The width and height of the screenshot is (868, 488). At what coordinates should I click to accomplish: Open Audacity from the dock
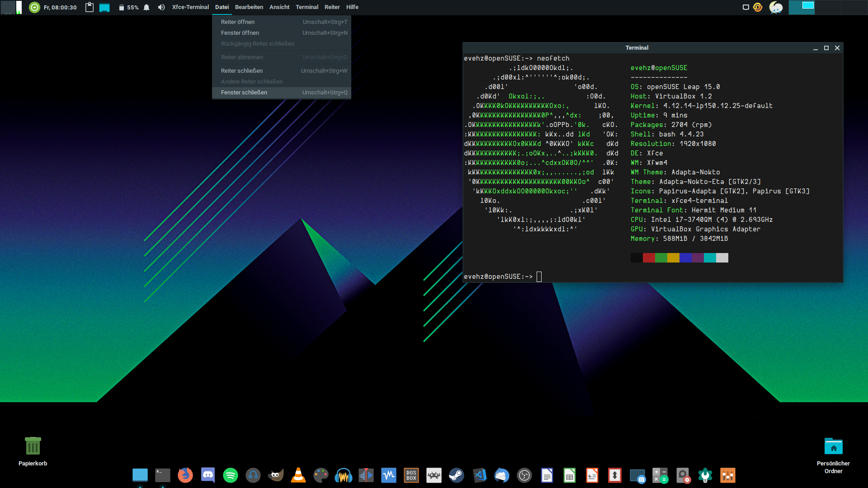click(x=344, y=475)
